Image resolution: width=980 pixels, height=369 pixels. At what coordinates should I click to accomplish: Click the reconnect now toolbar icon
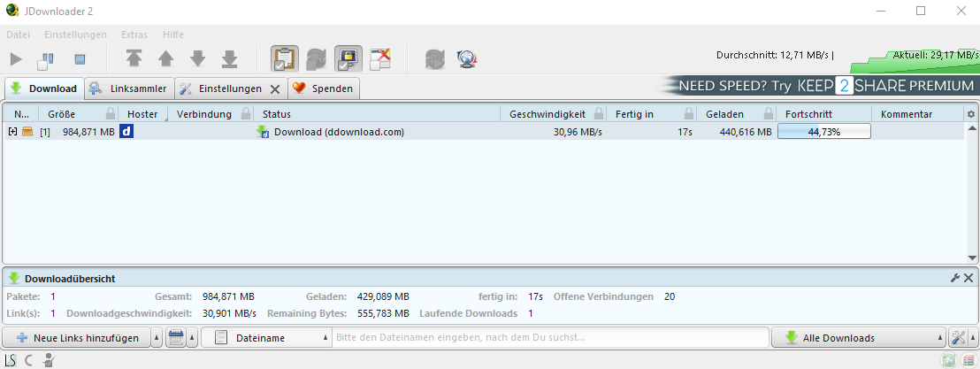[435, 58]
